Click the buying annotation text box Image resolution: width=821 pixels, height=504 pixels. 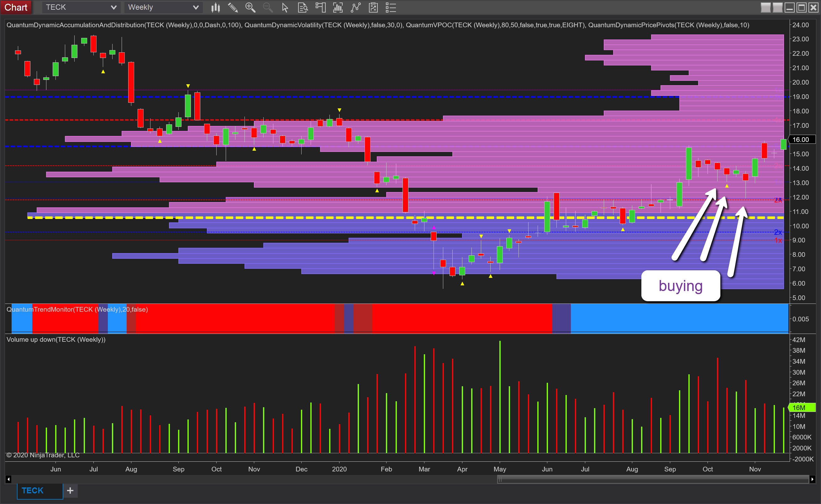click(681, 286)
